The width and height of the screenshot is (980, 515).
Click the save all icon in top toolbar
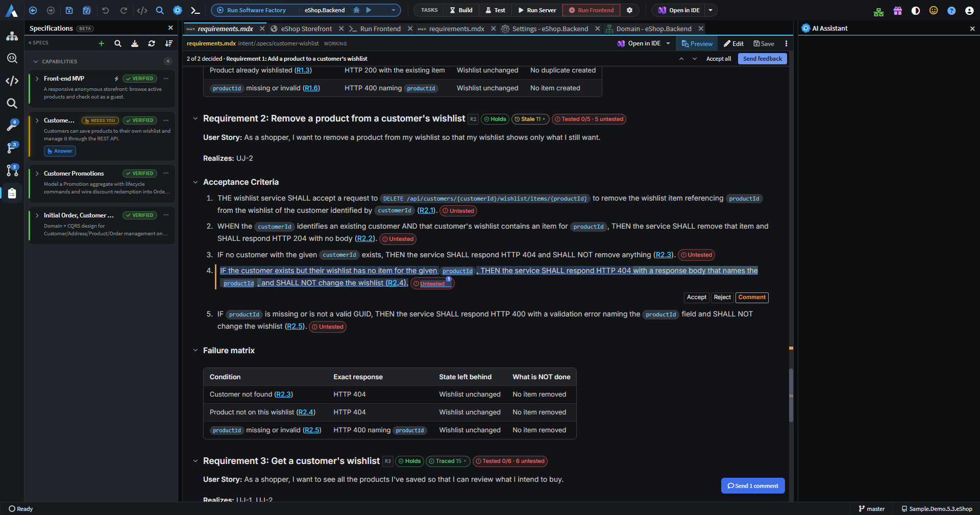(x=87, y=10)
